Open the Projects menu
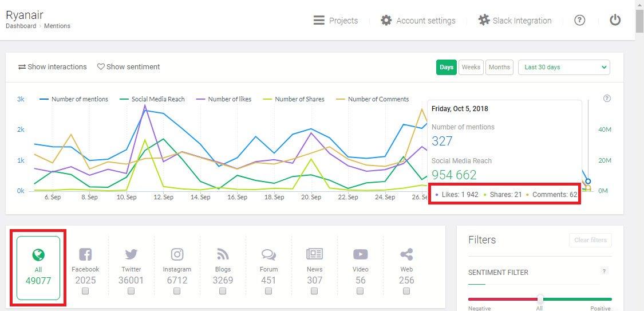644x311 pixels. tap(335, 21)
